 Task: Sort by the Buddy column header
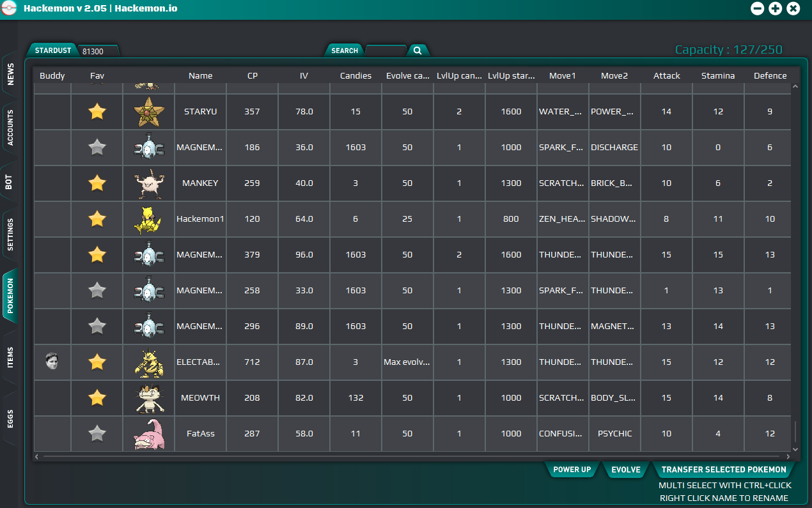52,75
